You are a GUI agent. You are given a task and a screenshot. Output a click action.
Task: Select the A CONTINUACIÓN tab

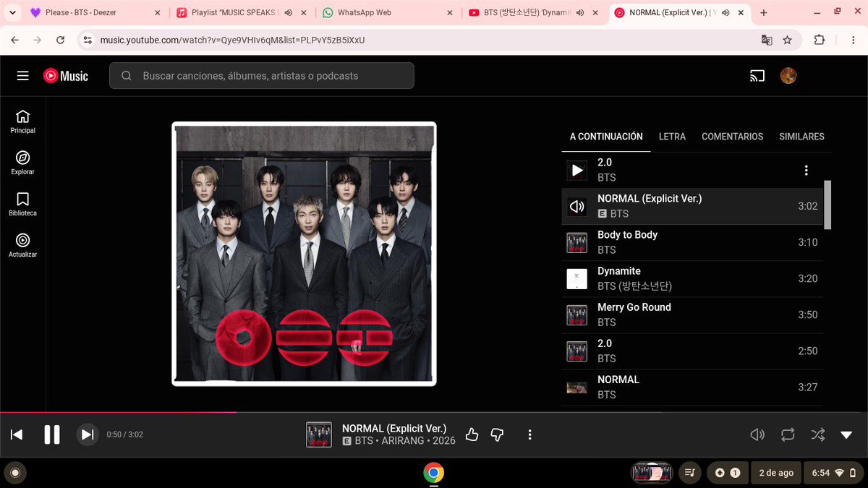tap(606, 137)
